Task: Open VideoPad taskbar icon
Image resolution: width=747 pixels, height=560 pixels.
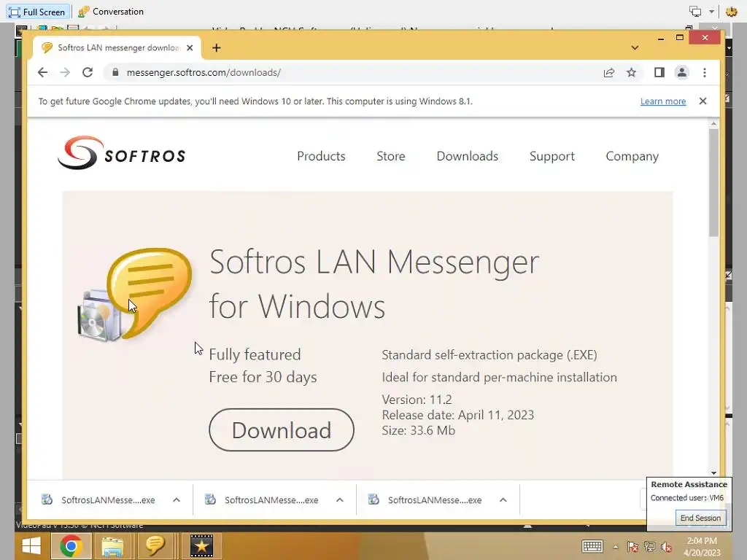Action: pos(201,545)
